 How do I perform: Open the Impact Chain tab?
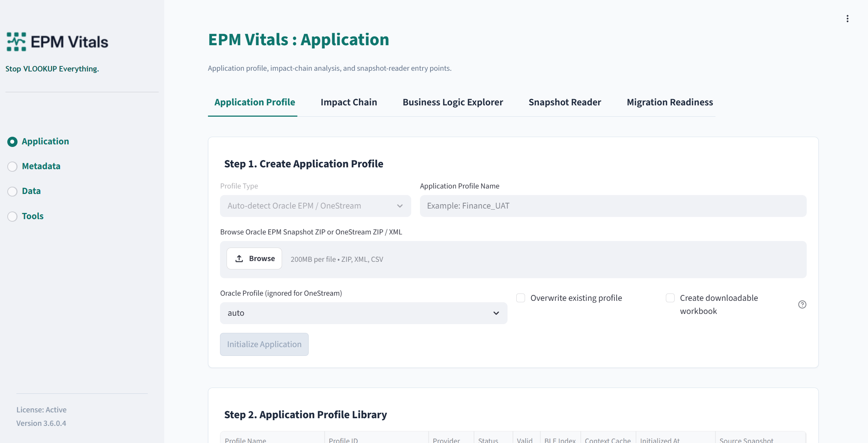pyautogui.click(x=349, y=102)
